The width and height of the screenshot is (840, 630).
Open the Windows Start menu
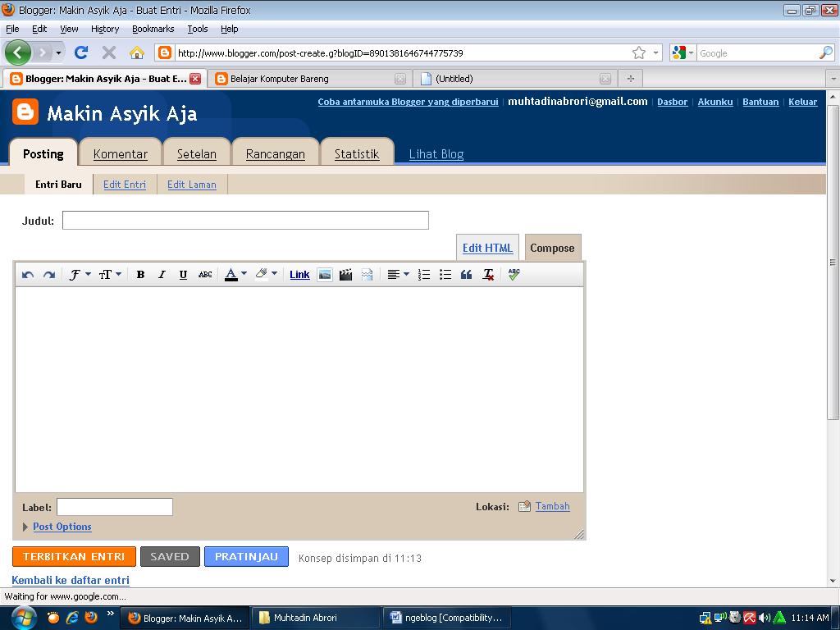click(x=22, y=618)
